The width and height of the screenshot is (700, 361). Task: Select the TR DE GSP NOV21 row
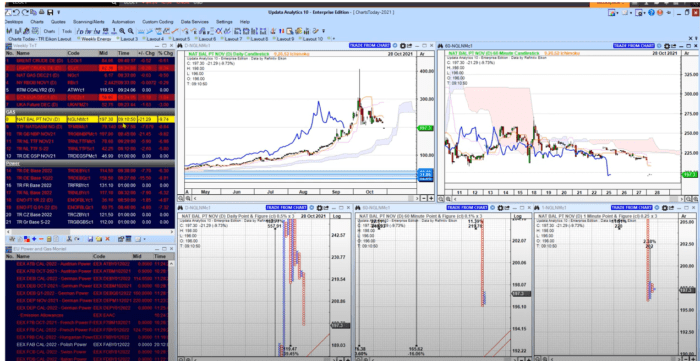[x=90, y=156]
